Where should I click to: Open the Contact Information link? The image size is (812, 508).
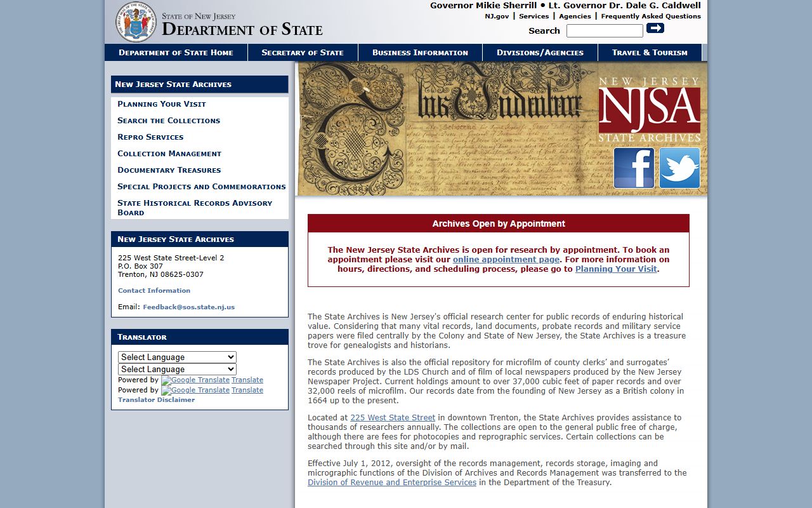pos(154,291)
